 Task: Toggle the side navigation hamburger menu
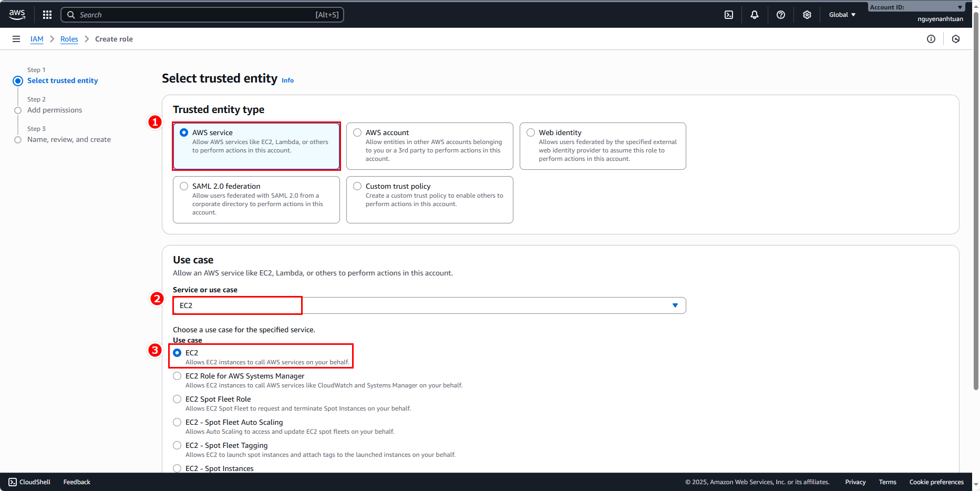click(x=16, y=39)
